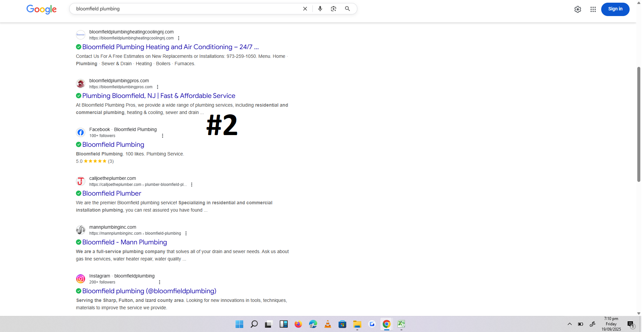Click green check badge beside Bloomfield Plumber
The image size is (644, 332).
79,193
